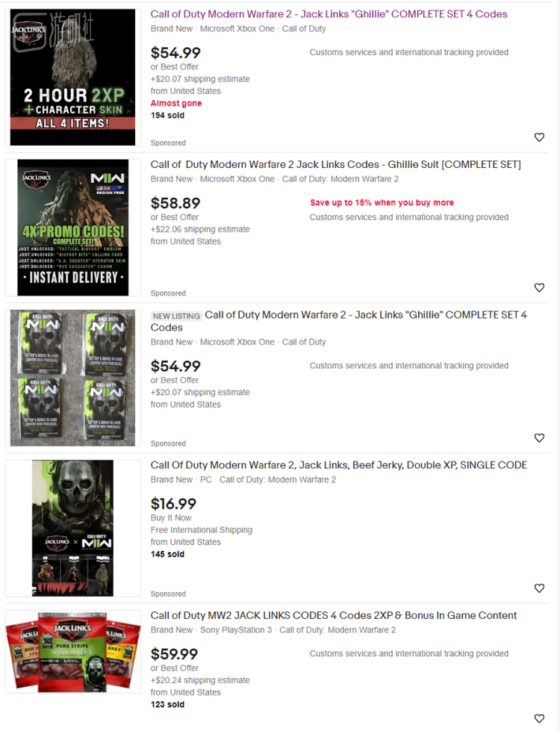Image resolution: width=560 pixels, height=731 pixels.
Task: Click the skull mask Jack Links x MWII thumbnail
Action: pos(72,528)
